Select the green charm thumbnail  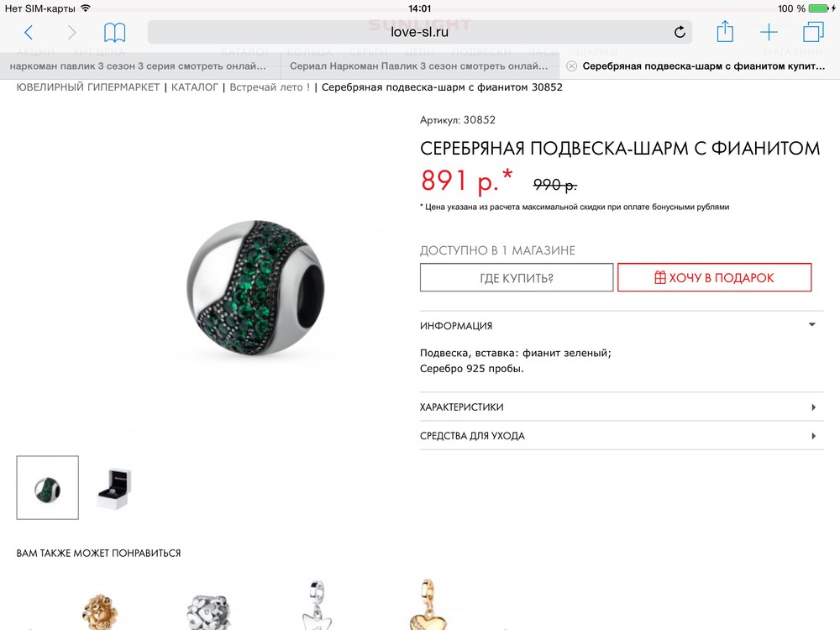(x=48, y=487)
